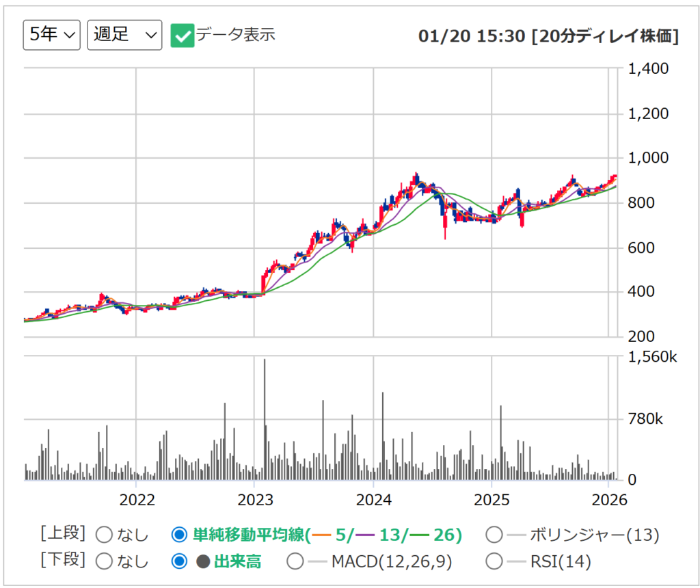Expand the 週足 candle interval dropdown
Screen dimensions: 700x588
pyautogui.click(x=124, y=35)
